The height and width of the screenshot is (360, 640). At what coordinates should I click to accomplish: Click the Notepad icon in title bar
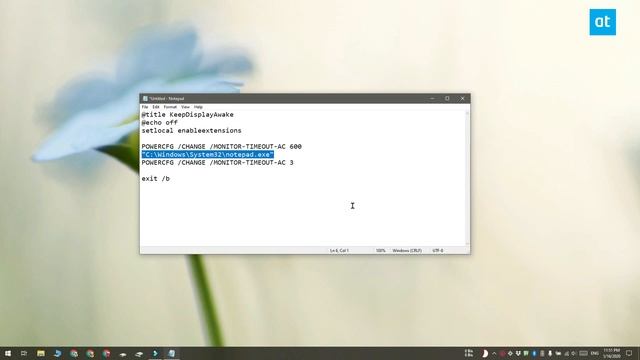click(x=145, y=98)
